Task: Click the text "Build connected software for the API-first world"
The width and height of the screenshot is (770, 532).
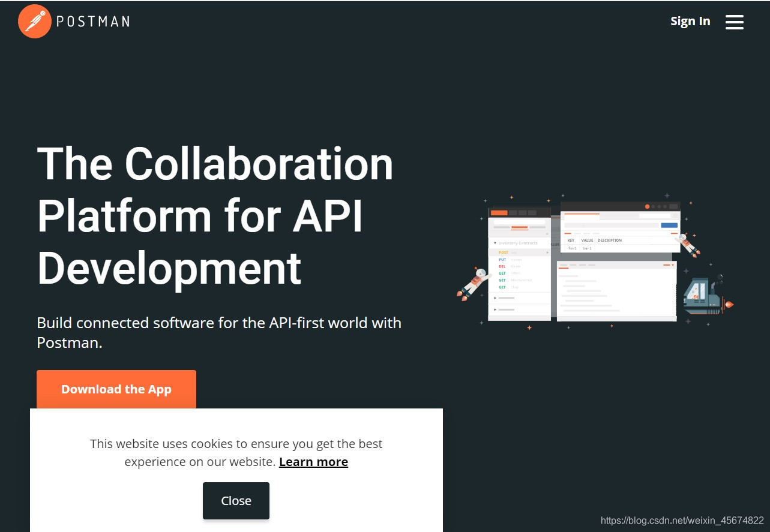Action: tap(203, 323)
